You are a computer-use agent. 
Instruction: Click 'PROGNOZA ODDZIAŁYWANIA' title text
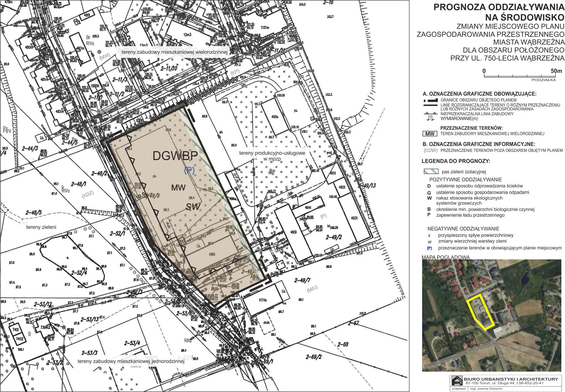point(499,7)
